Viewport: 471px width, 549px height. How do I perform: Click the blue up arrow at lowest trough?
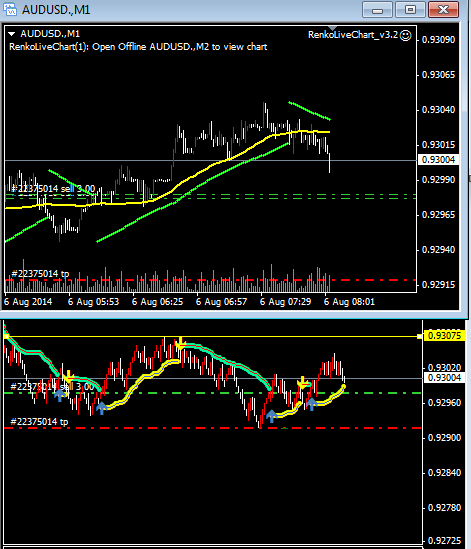click(x=271, y=416)
